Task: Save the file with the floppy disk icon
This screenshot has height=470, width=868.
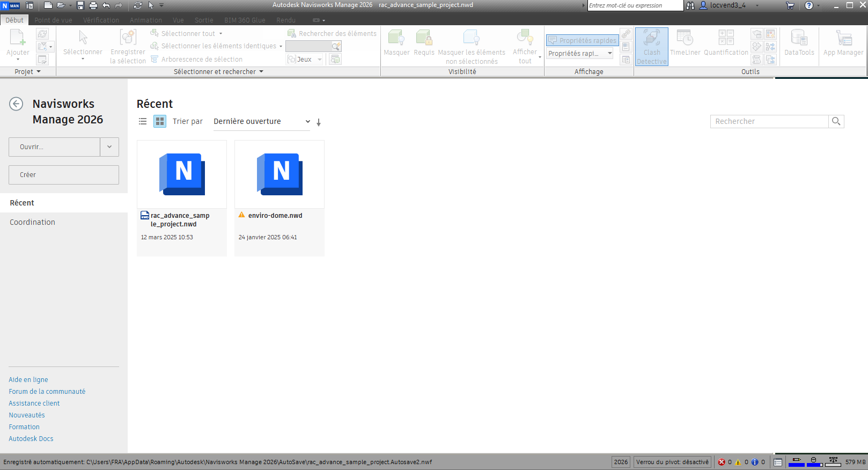Action: [80, 5]
